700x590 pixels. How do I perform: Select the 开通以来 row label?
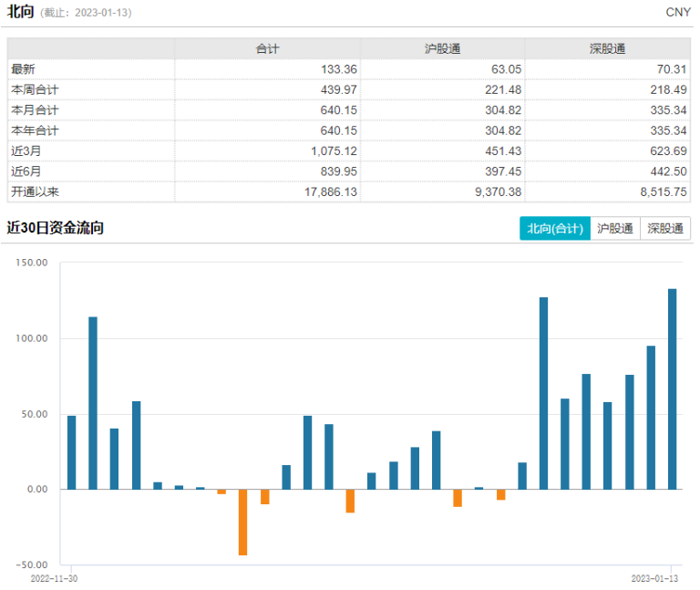coord(34,192)
